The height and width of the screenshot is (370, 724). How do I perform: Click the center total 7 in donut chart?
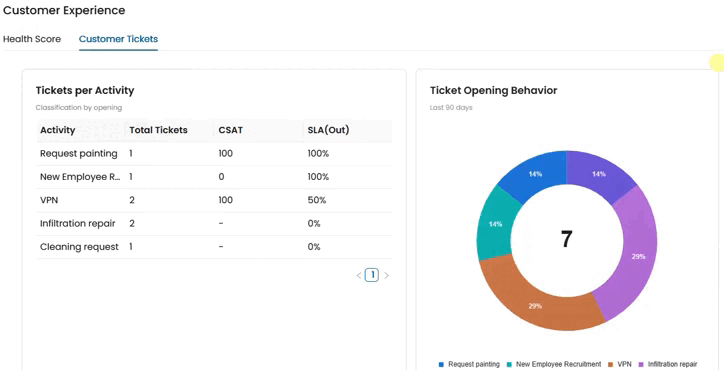click(x=566, y=239)
